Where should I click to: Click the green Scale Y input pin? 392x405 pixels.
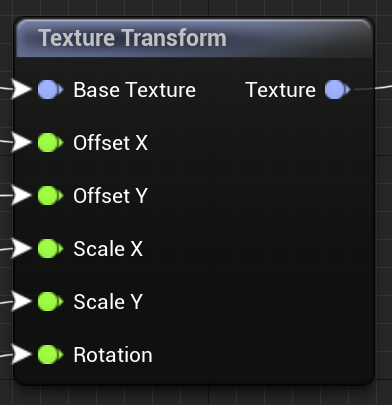50,302
